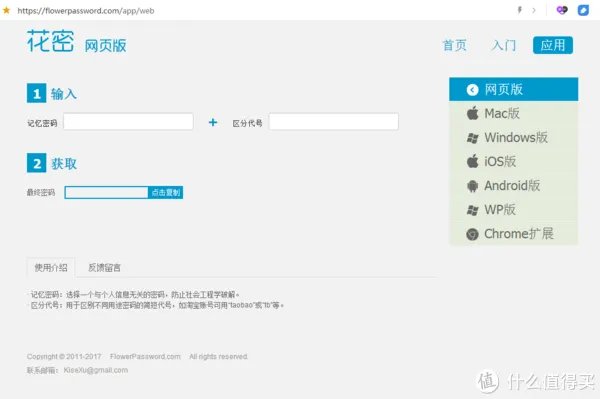Focus the 记忆密码 input field
This screenshot has height=399, width=600.
[128, 122]
